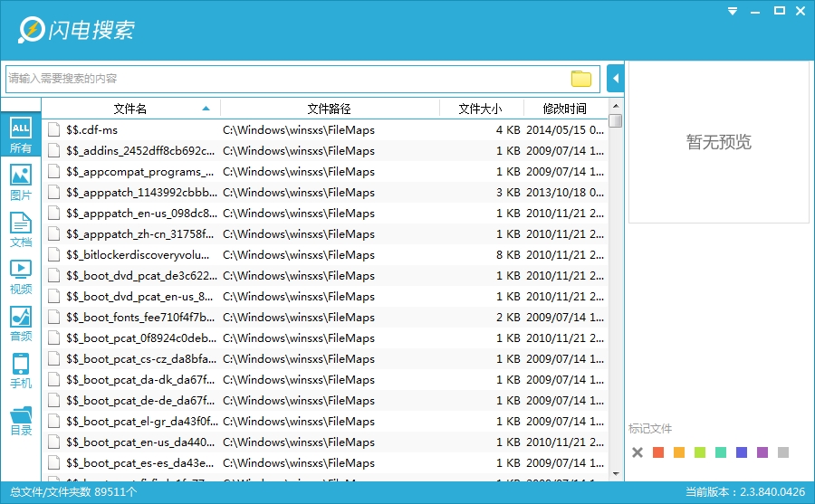Sort list by 修改时间 column
Screen dimensions: 815x504
[564, 109]
